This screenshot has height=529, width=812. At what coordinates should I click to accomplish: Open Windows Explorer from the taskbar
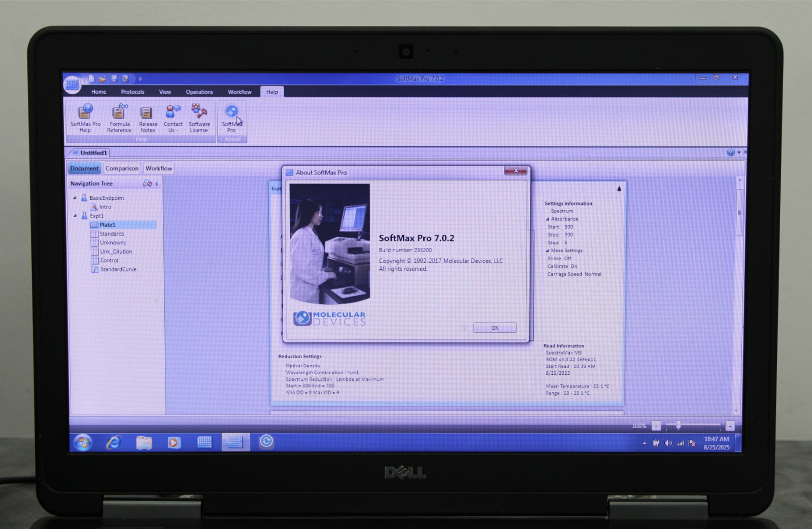(x=144, y=442)
